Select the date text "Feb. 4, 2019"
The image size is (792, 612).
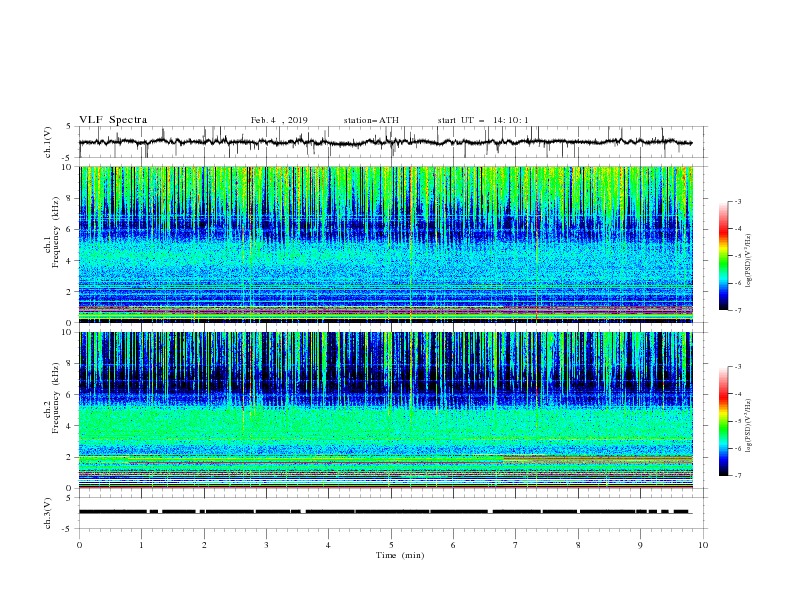click(x=279, y=120)
